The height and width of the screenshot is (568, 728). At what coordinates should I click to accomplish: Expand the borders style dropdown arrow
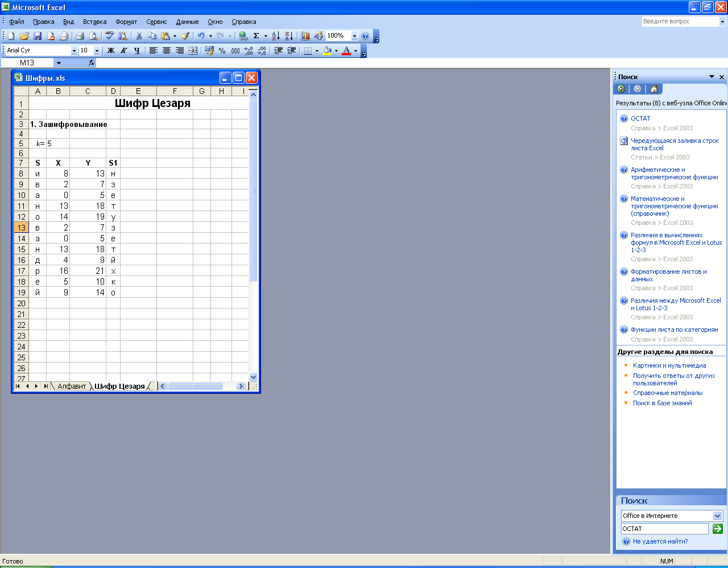(317, 51)
